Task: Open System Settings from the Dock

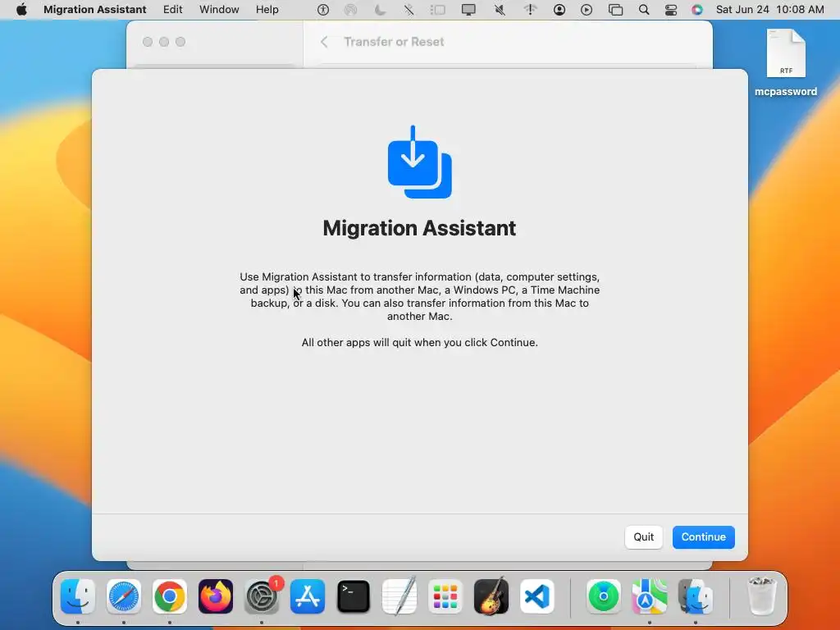Action: coord(262,596)
